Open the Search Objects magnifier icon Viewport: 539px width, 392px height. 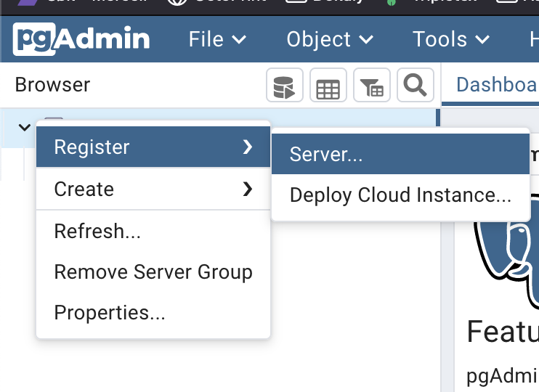click(416, 85)
